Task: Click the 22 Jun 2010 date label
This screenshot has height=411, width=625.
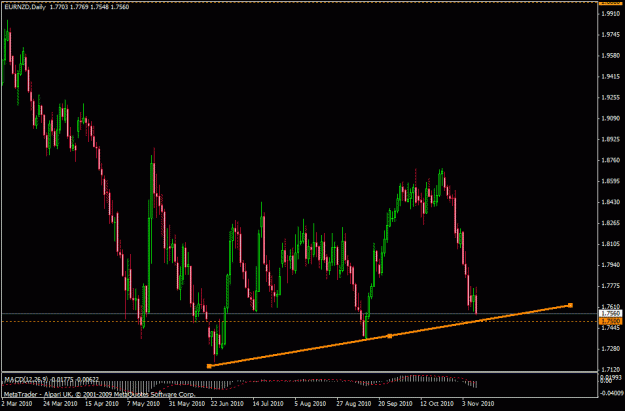Action: point(227,403)
